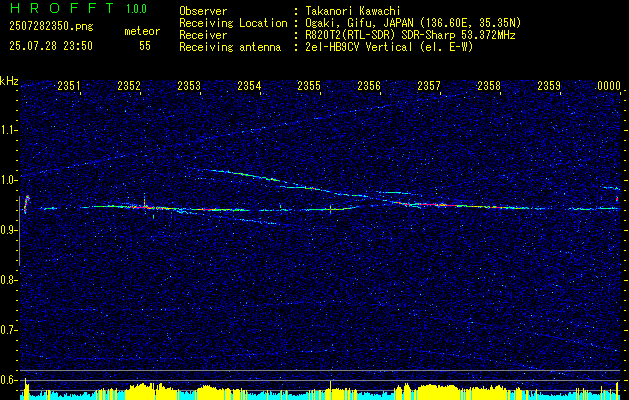The width and height of the screenshot is (629, 400).
Task: Select the filename 2507282350.png
Action: pos(51,27)
